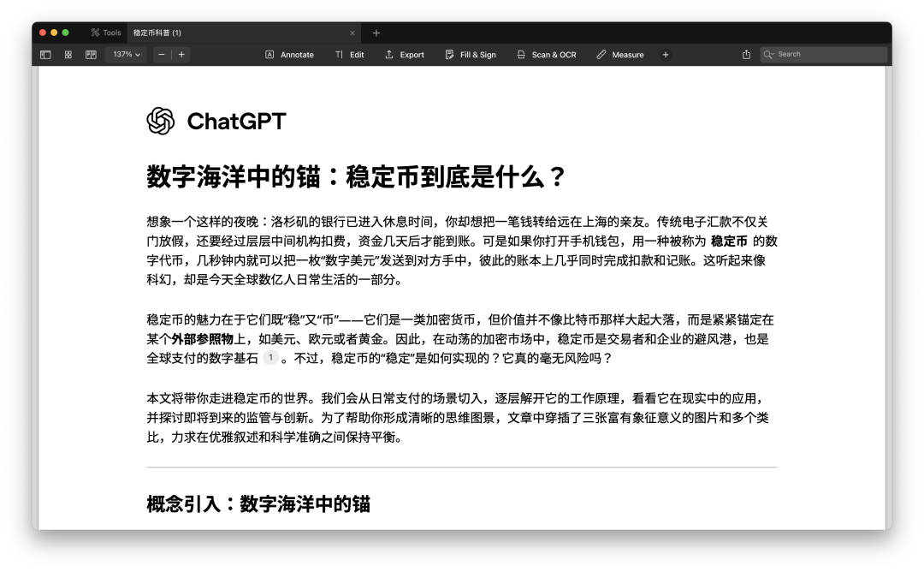Viewport: 924px width, 572px height.
Task: Open the 137% zoom level dropdown
Action: [x=126, y=54]
